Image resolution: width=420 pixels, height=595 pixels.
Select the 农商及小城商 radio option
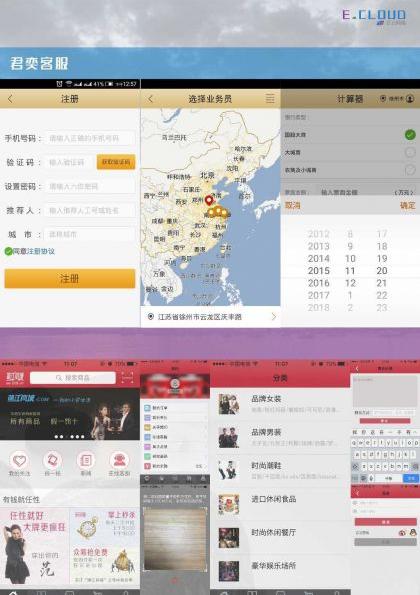coord(410,170)
